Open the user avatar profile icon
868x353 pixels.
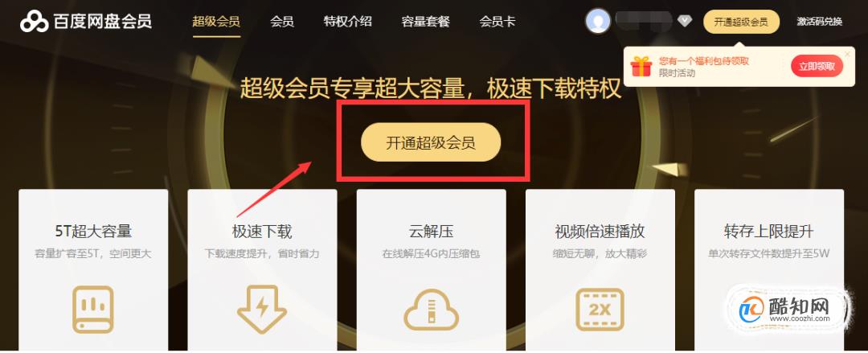click(x=598, y=22)
